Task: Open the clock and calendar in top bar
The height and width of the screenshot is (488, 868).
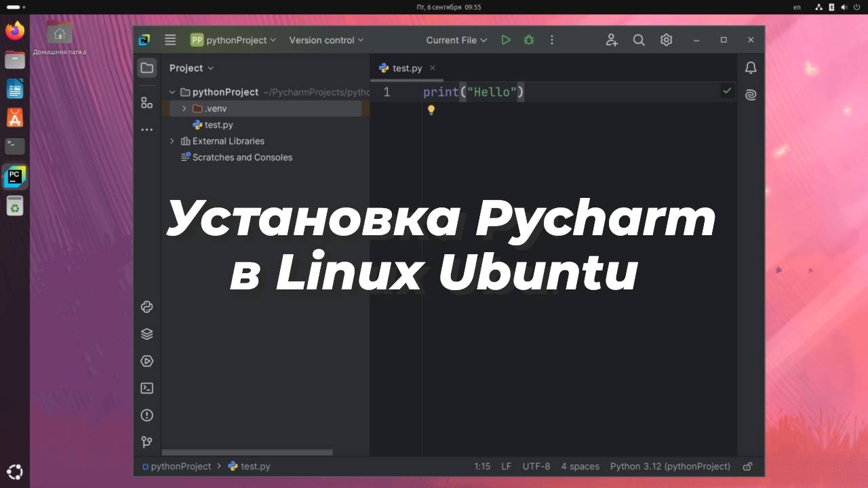Action: (448, 7)
